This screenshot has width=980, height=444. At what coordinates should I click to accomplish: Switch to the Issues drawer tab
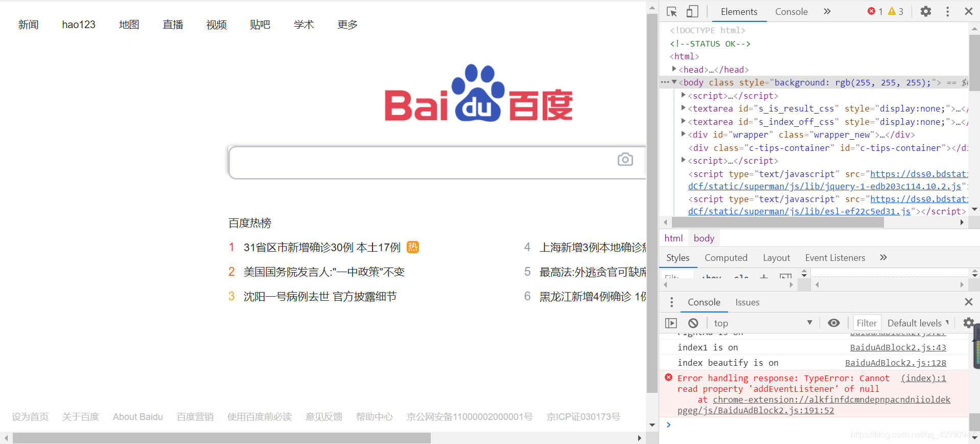point(747,302)
